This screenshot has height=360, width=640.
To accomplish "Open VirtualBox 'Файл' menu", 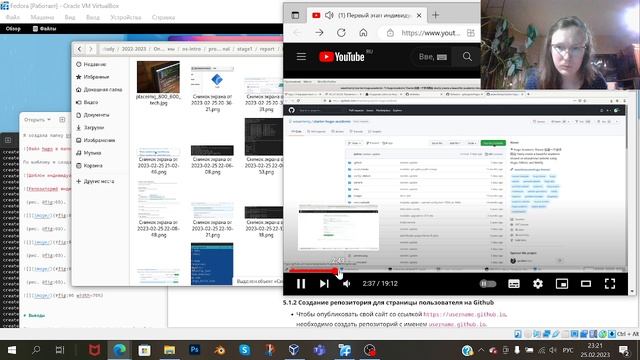I will coord(13,18).
